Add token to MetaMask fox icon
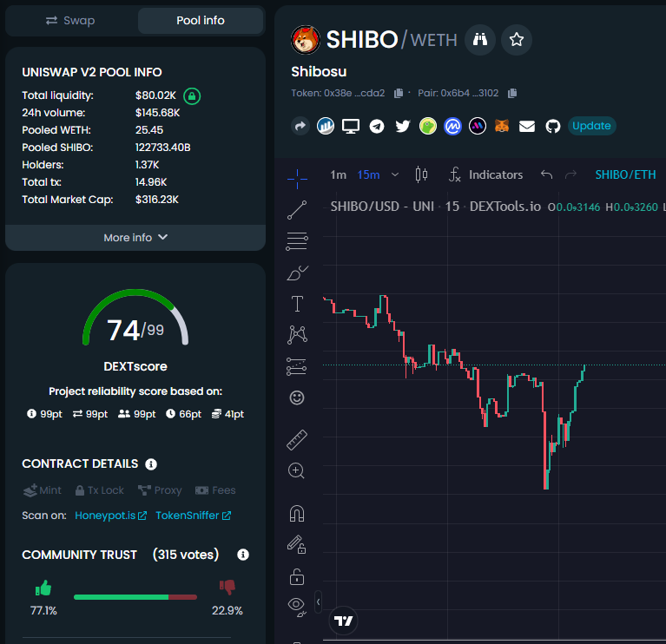Screen dimensions: 666x644 click(x=502, y=126)
